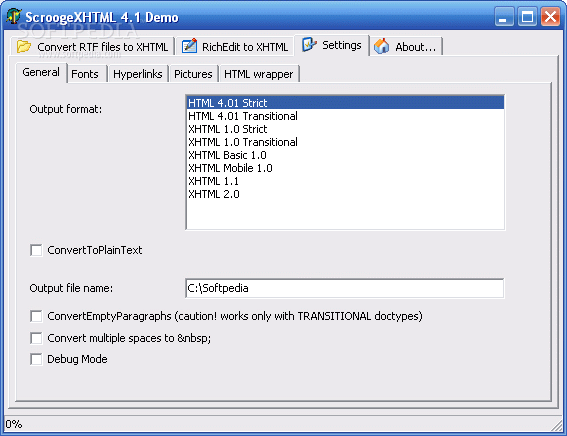
Task: Select HTML 4.01 Strict output format
Action: 345,103
